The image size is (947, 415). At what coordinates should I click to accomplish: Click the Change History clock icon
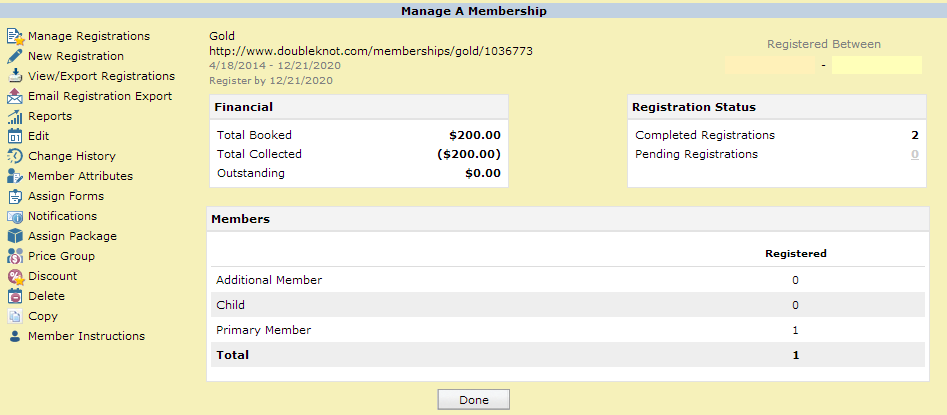[15, 157]
